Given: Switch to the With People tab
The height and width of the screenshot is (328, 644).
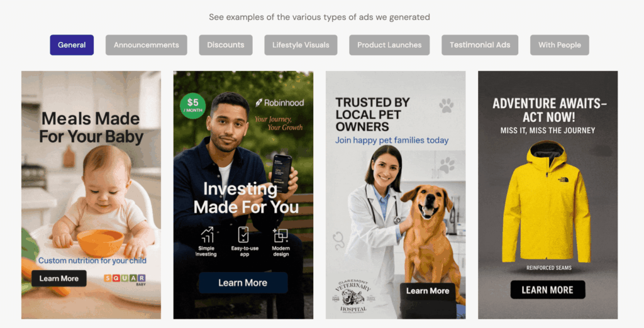Looking at the screenshot, I should pyautogui.click(x=559, y=45).
